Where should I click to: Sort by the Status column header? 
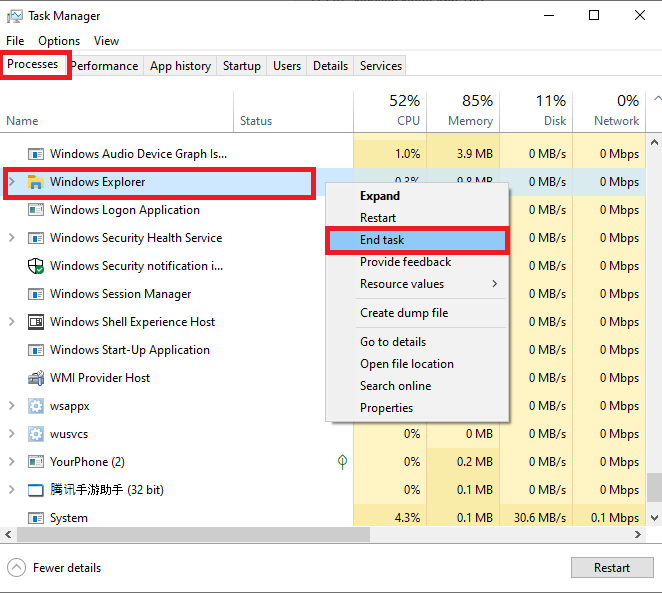point(293,111)
